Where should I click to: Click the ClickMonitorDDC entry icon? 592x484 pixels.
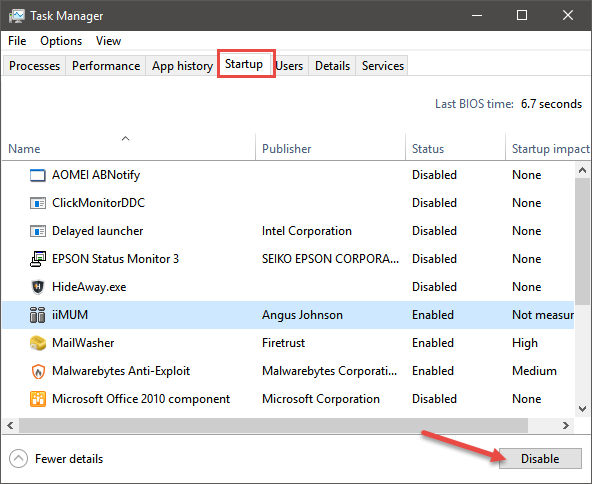[38, 203]
